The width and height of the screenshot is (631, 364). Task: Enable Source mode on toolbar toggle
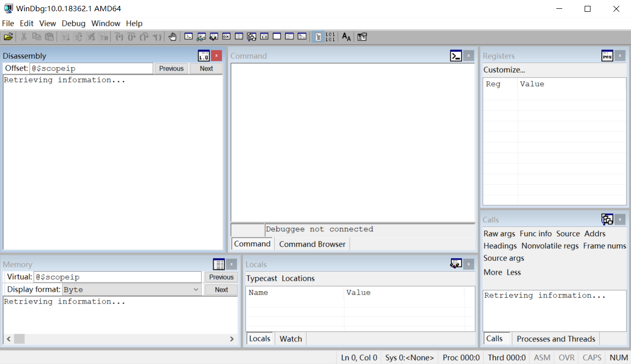click(x=318, y=37)
